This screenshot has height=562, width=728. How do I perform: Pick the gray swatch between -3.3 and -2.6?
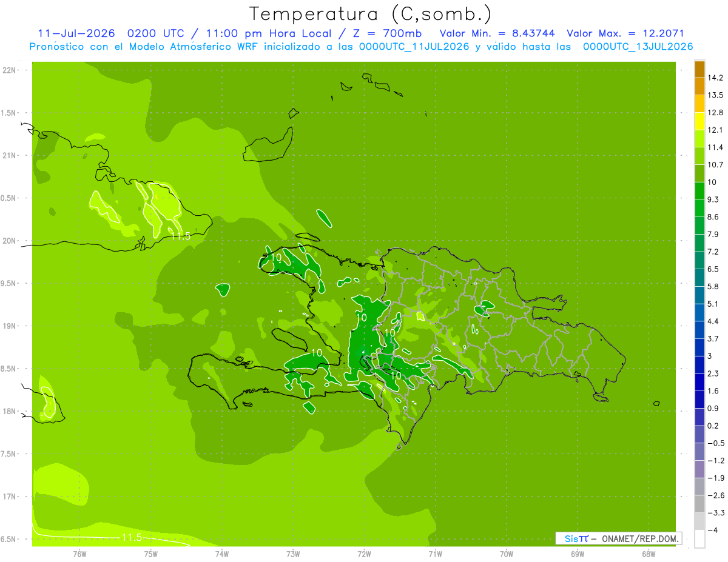coord(699,504)
